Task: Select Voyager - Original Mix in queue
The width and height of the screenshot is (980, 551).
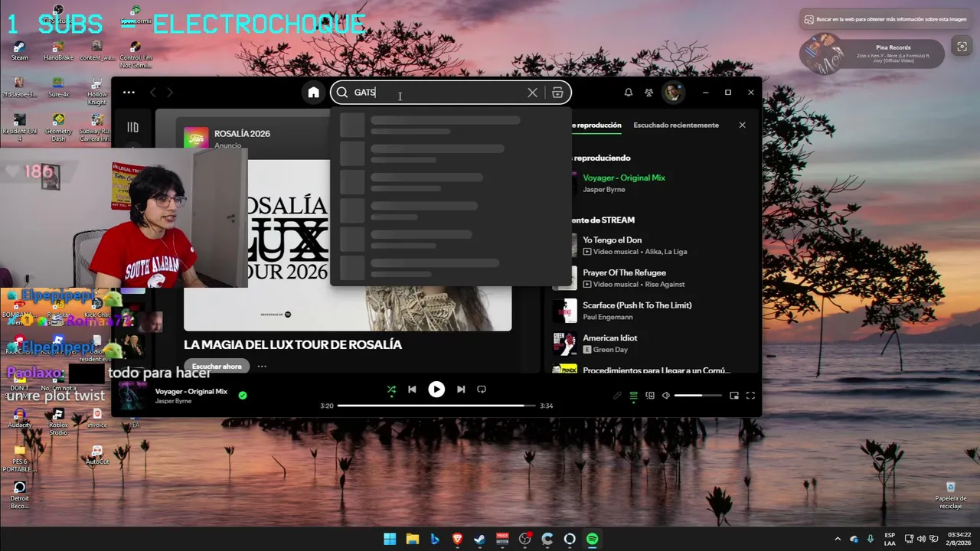Action: tap(624, 178)
